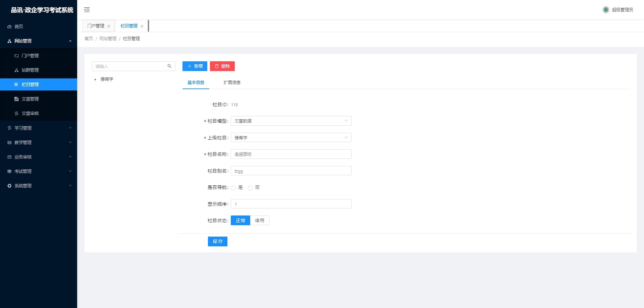Click the 保存 save button
This screenshot has width=644, height=308.
(218, 241)
